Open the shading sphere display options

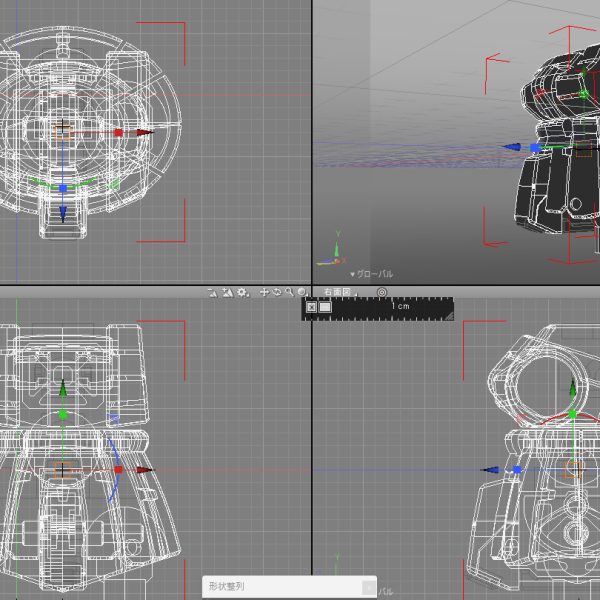point(303,292)
